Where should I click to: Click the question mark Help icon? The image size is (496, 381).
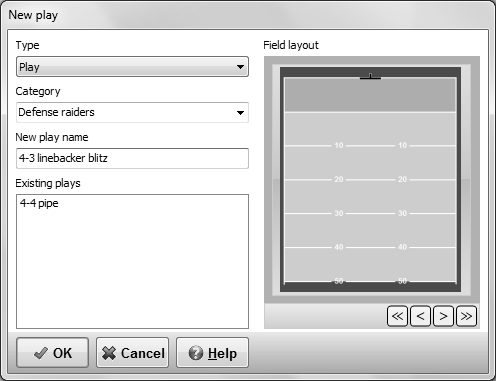[196, 353]
